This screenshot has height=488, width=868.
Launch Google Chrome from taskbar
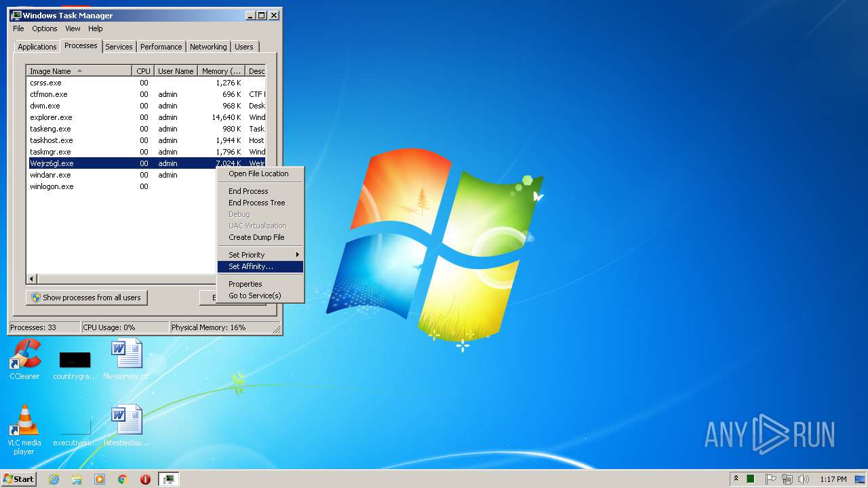click(x=123, y=479)
